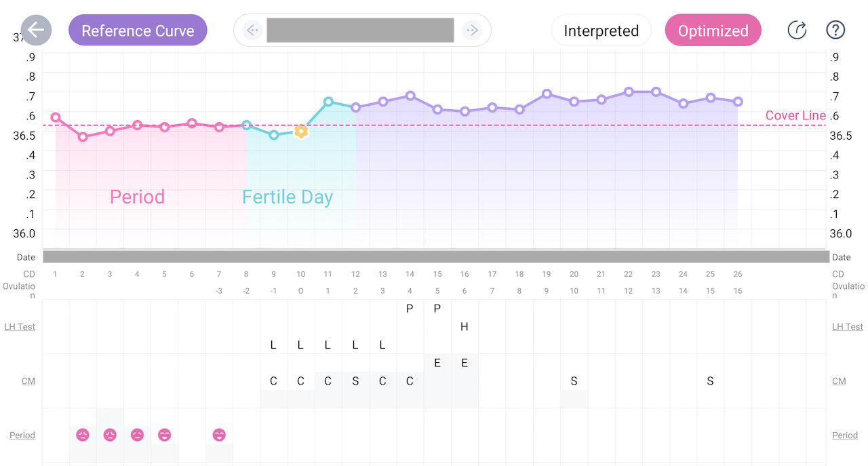Image resolution: width=868 pixels, height=466 pixels.
Task: Go to next cycle arrow
Action: 472,31
